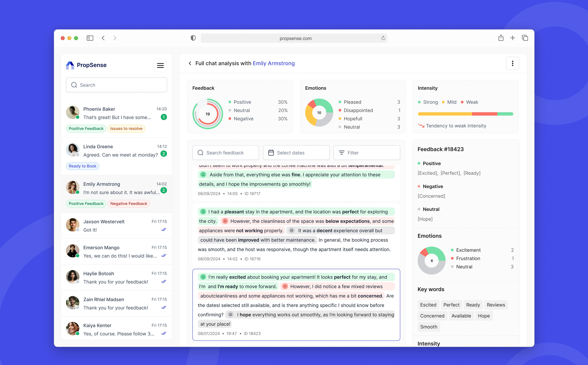Click the sad emoji before 'However, I did notice'
The image size is (588, 365).
(285, 286)
